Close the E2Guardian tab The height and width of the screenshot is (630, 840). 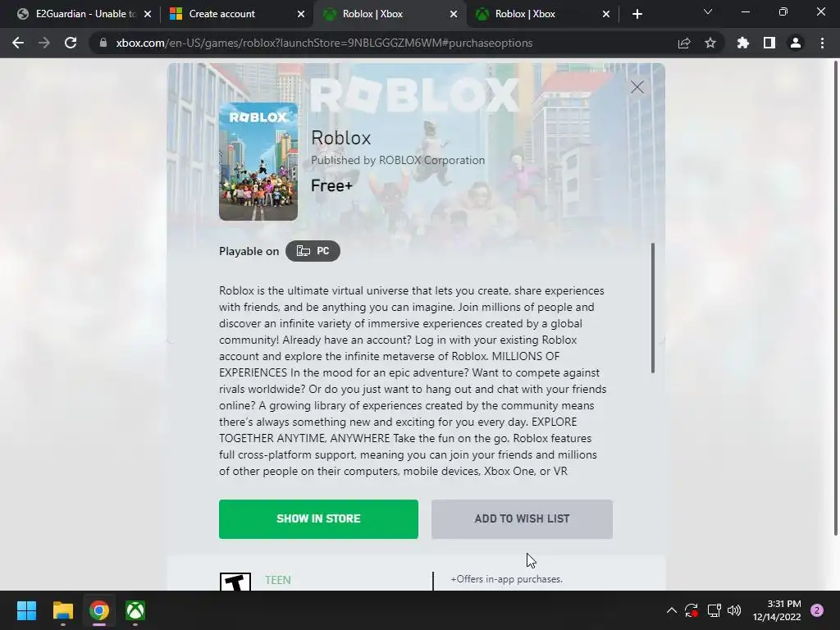point(148,14)
